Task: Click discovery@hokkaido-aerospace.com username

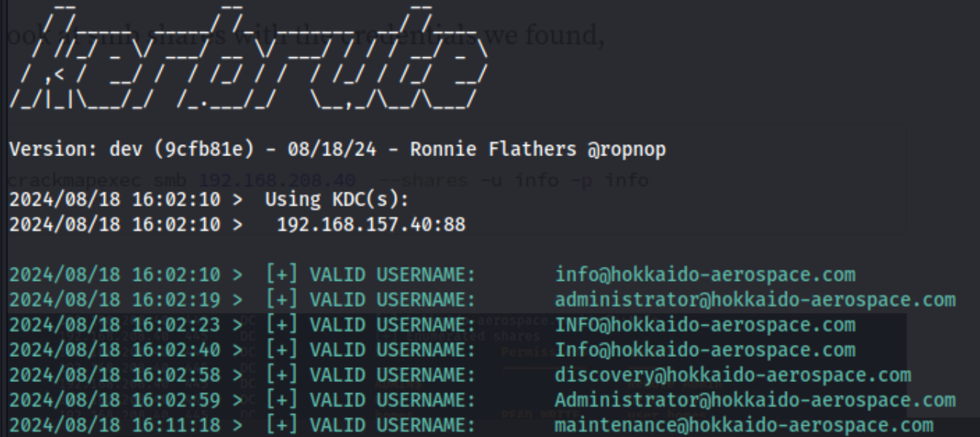Action: click(733, 376)
